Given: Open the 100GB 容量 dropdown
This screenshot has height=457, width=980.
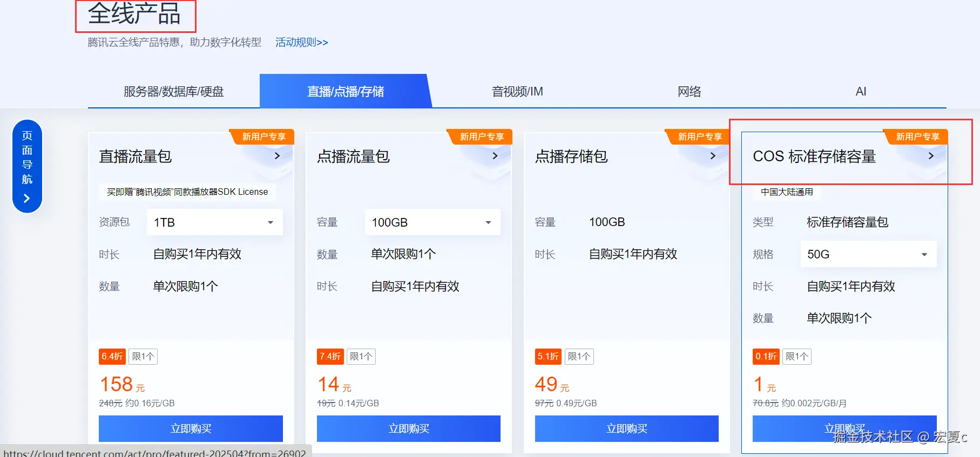Looking at the screenshot, I should (x=432, y=222).
